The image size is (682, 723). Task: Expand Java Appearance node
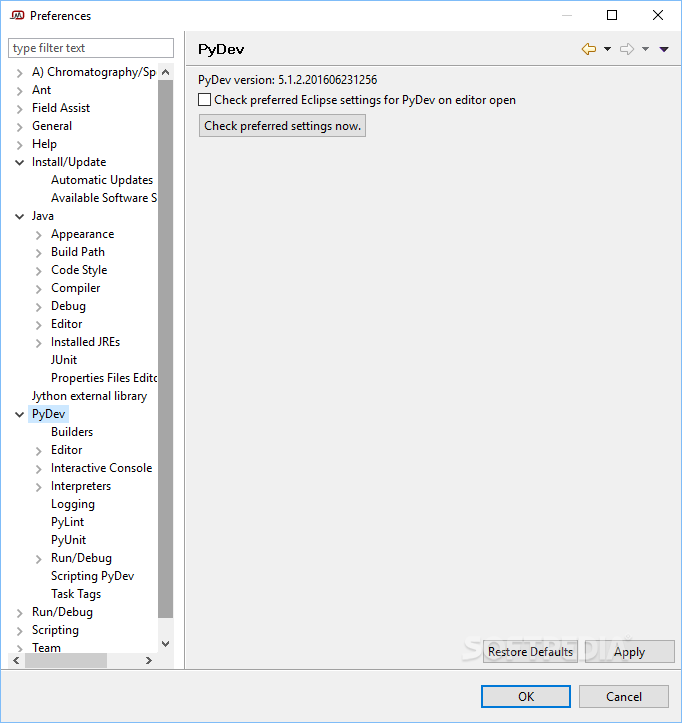(39, 235)
